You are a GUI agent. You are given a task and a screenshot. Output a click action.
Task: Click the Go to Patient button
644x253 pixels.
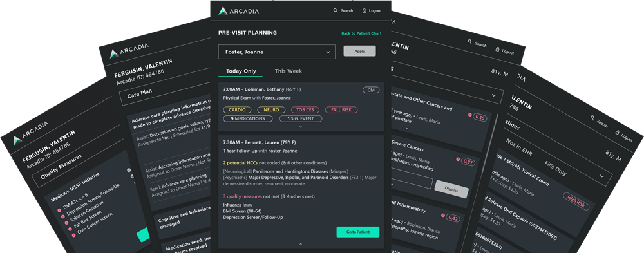(x=357, y=232)
